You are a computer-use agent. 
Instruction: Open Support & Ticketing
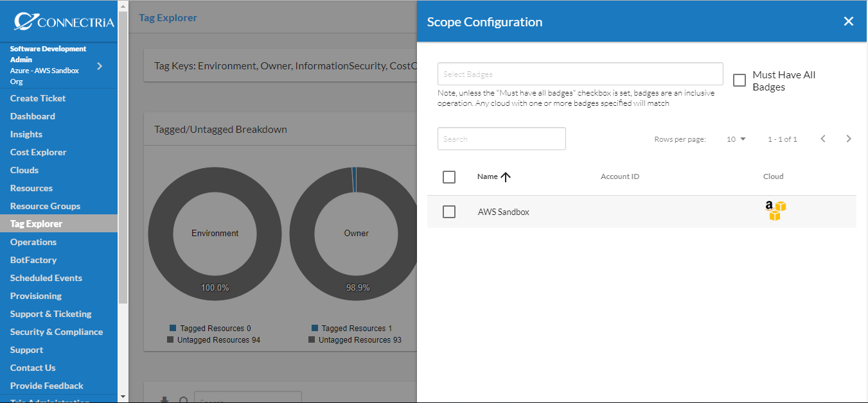point(51,314)
